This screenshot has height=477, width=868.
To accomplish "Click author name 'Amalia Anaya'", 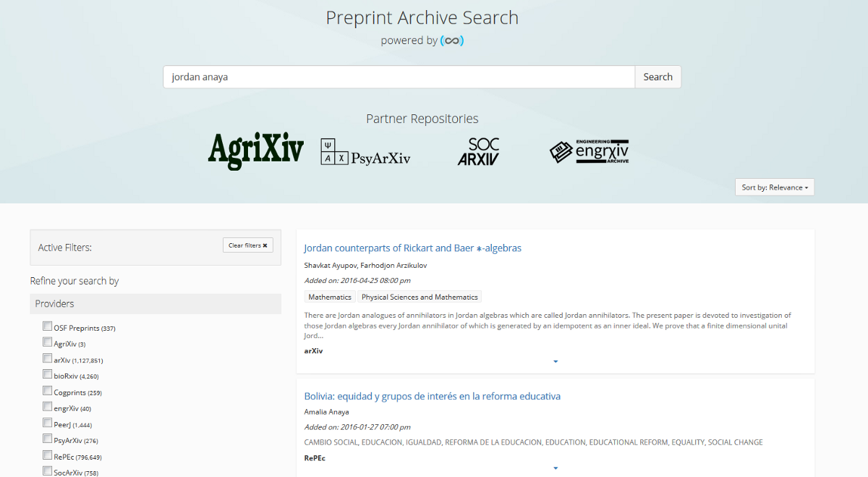I will coord(327,412).
